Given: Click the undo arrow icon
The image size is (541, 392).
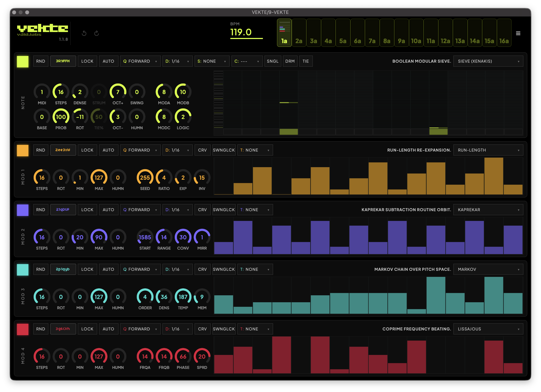Looking at the screenshot, I should coord(84,33).
